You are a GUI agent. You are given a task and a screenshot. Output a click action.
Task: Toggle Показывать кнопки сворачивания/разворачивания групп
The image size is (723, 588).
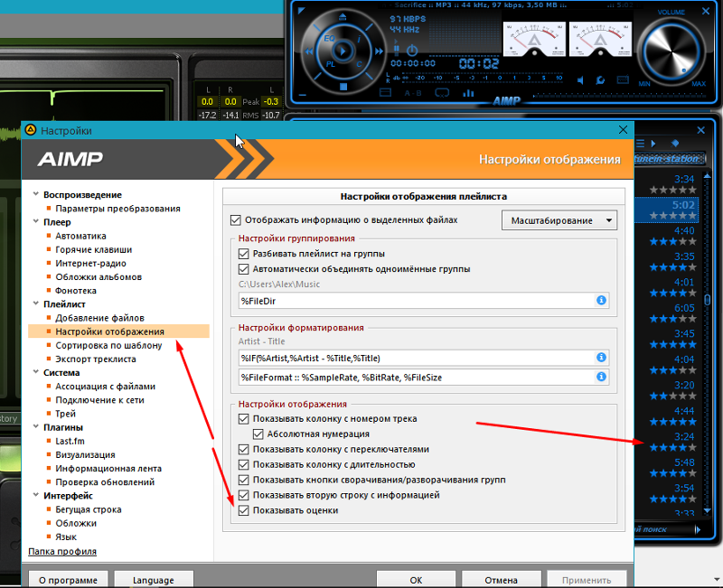(x=243, y=480)
